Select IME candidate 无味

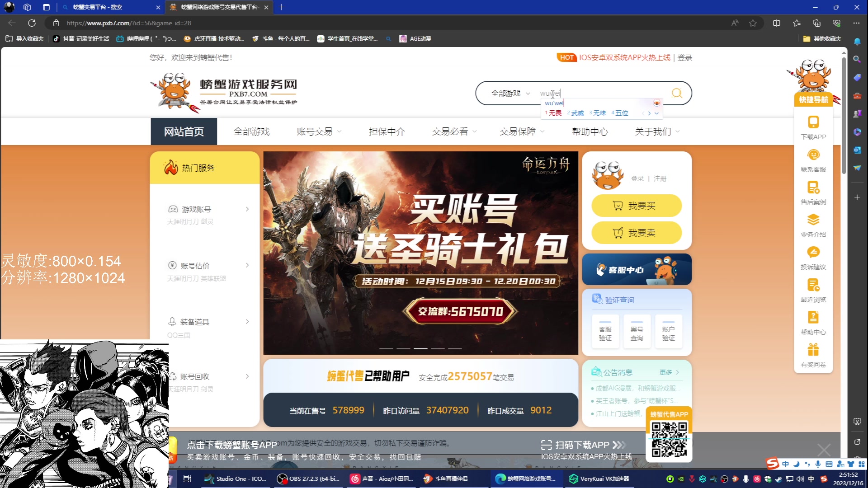[598, 113]
